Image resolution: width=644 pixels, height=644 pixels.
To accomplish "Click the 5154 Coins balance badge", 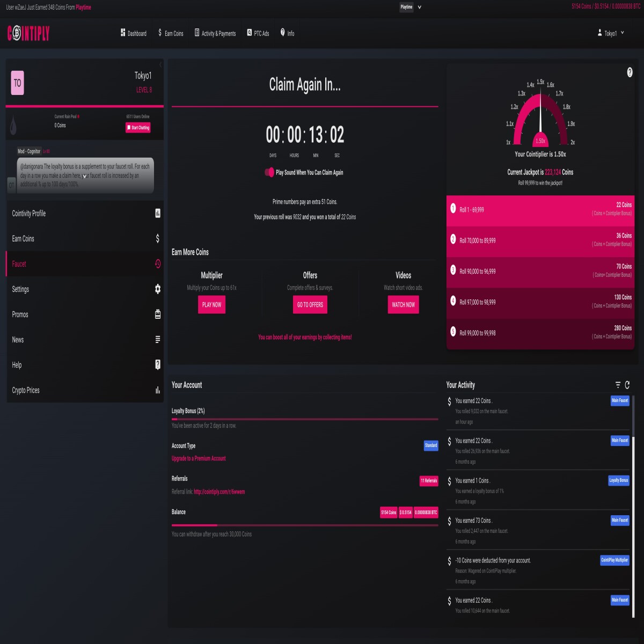I will point(389,513).
